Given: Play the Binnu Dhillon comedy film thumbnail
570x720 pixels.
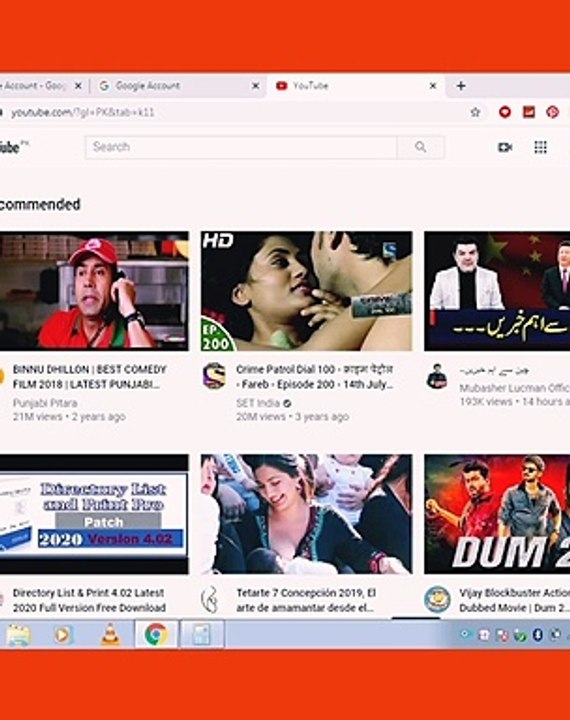Looking at the screenshot, I should [94, 291].
